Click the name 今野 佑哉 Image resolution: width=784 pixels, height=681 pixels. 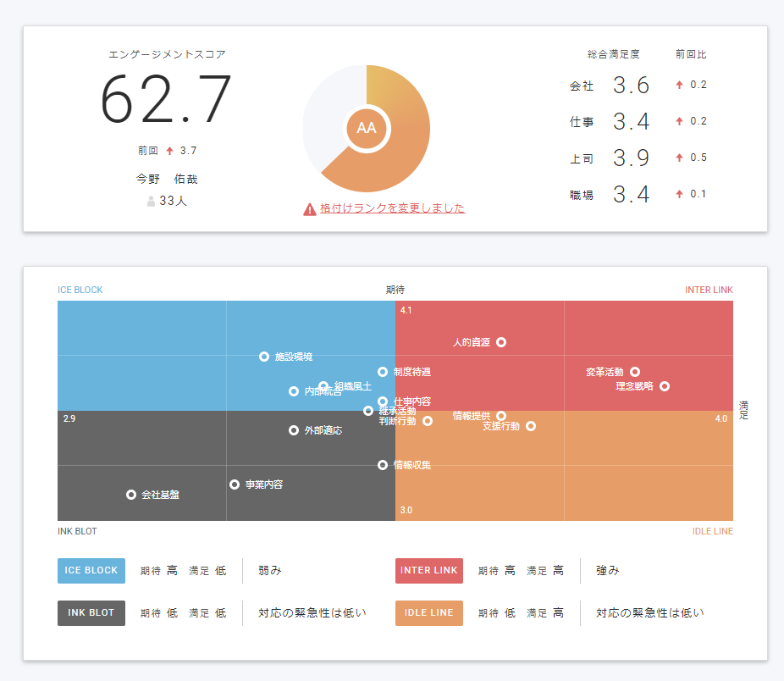click(x=167, y=179)
